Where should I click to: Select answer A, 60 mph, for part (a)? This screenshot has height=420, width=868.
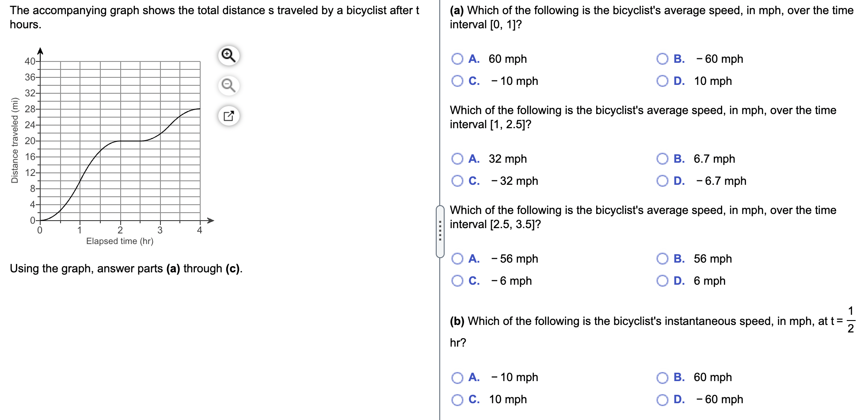tap(457, 59)
